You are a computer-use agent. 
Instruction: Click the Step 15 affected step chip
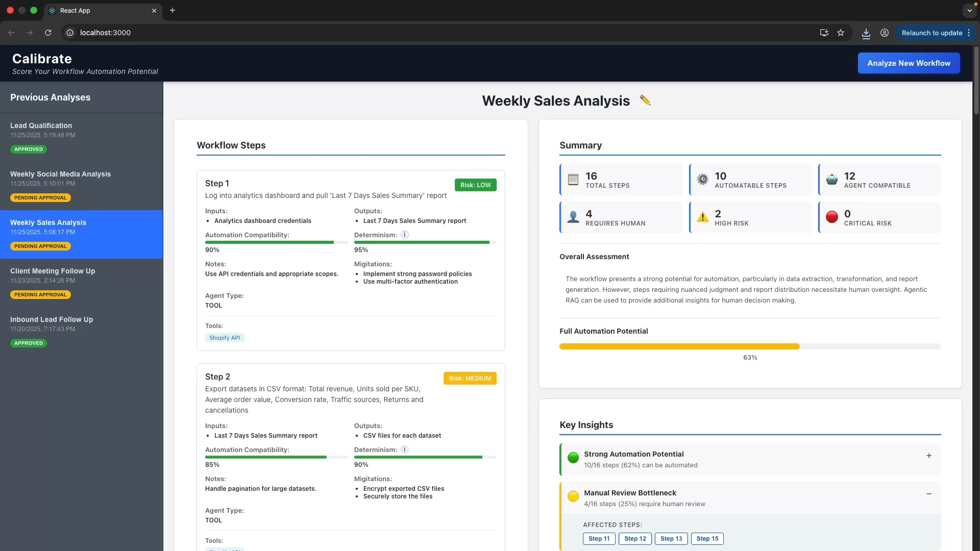(x=707, y=539)
